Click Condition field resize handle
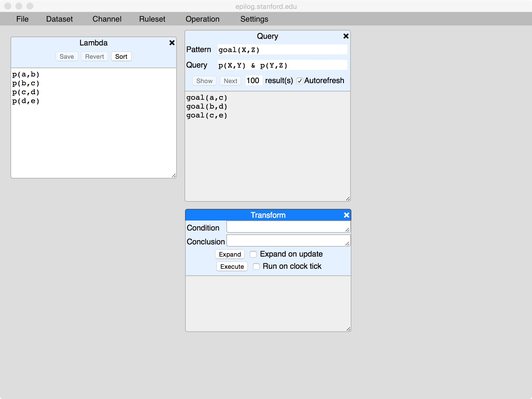This screenshot has width=532, height=399. click(x=347, y=230)
